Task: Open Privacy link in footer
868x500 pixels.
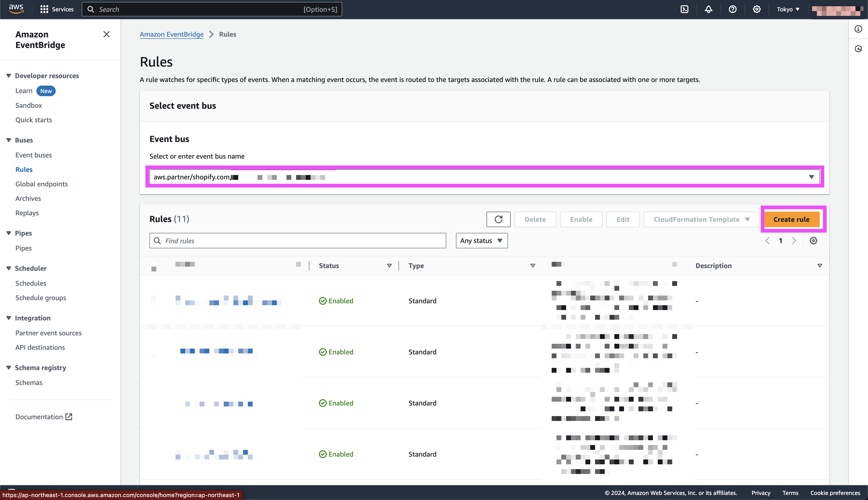Action: click(x=761, y=493)
